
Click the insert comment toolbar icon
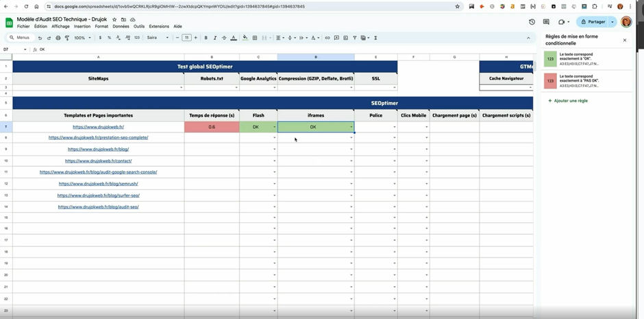tap(336, 38)
